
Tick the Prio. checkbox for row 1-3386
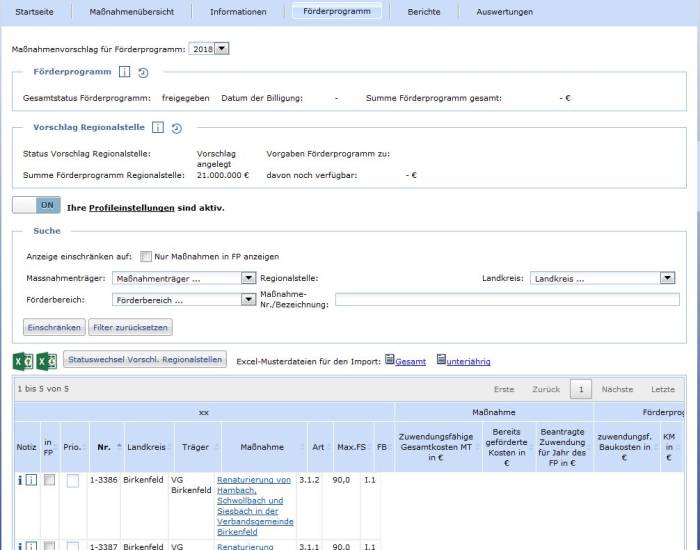(73, 480)
